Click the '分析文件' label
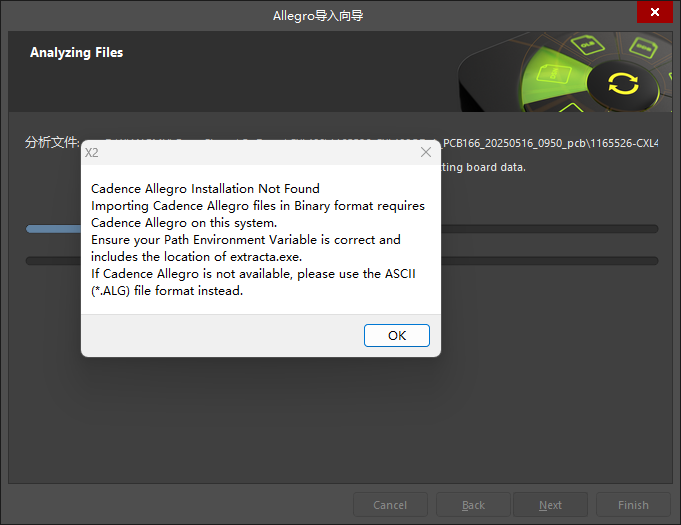The height and width of the screenshot is (525, 681). (52, 142)
